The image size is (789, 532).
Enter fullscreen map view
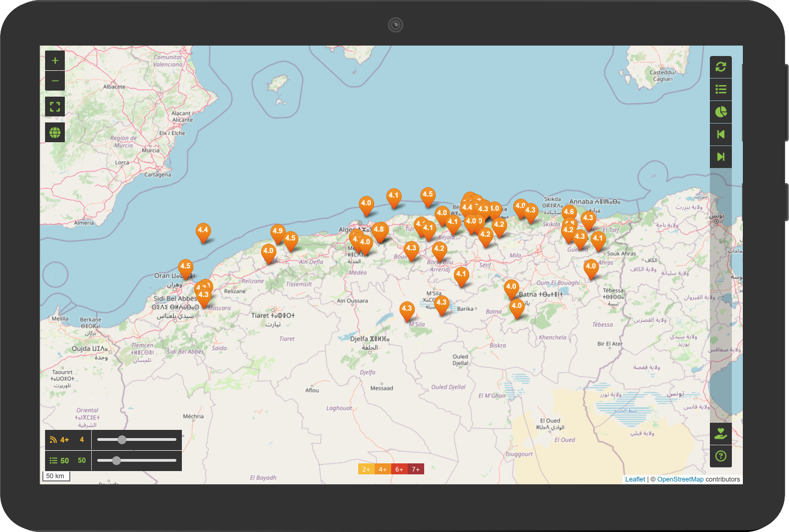click(x=55, y=107)
